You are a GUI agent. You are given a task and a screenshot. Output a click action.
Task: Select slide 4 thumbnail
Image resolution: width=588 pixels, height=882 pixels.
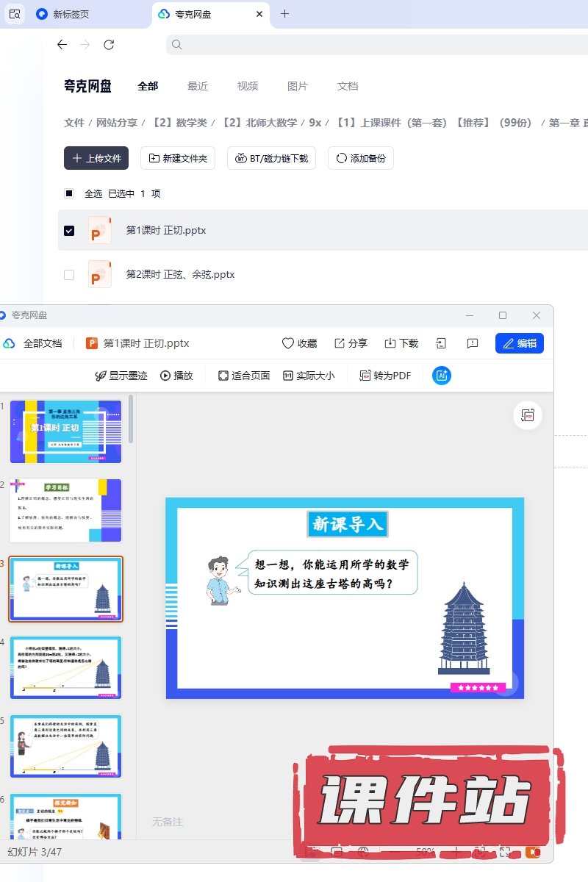tap(65, 667)
